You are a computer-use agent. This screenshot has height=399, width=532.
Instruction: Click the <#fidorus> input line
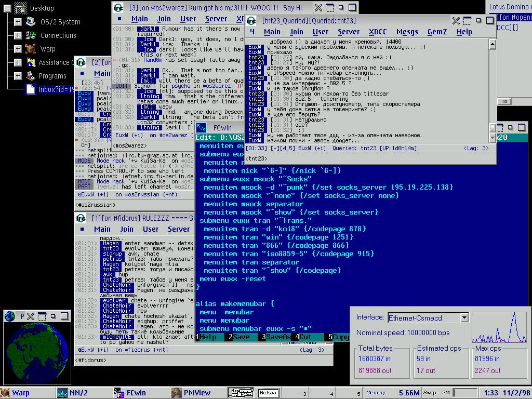click(204, 360)
